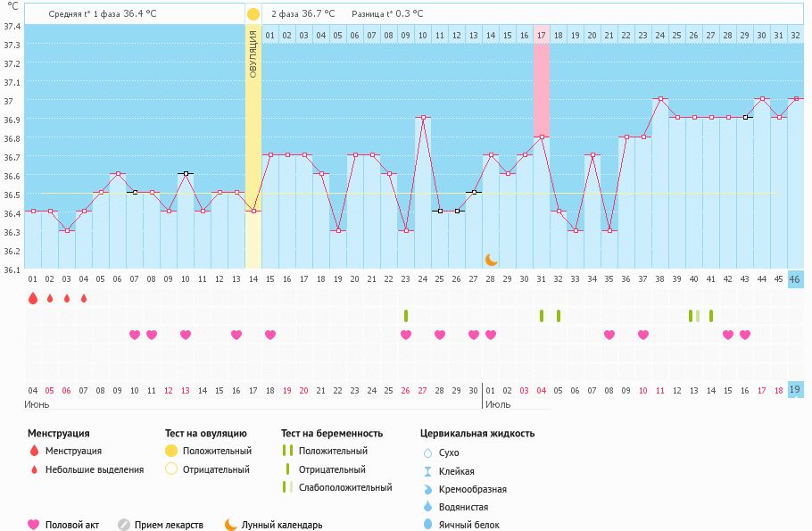The height and width of the screenshot is (531, 812).
Task: Click the green pregnancy test mark on day 23
Action: pos(406,316)
